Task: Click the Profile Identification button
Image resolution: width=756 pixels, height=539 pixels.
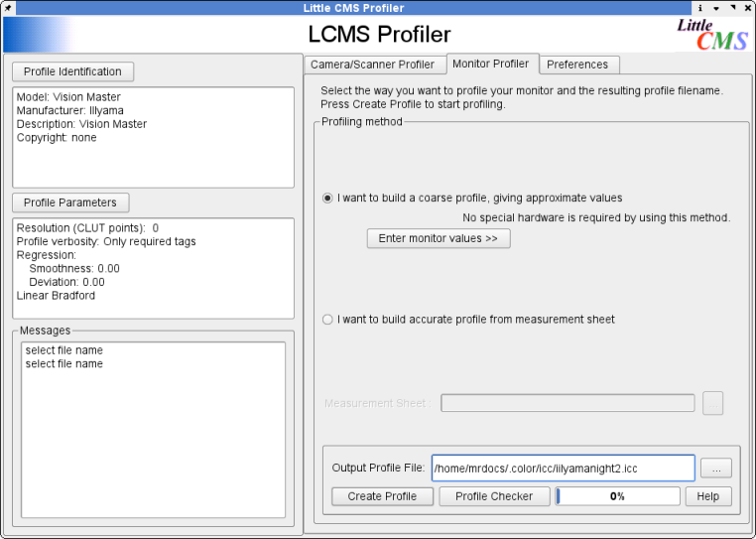Action: [72, 71]
